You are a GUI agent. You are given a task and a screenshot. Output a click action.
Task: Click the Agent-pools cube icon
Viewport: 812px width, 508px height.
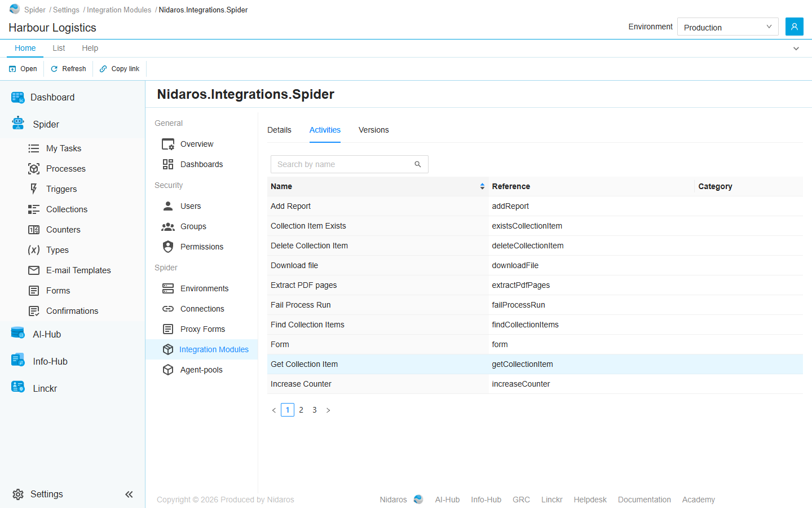pyautogui.click(x=168, y=370)
